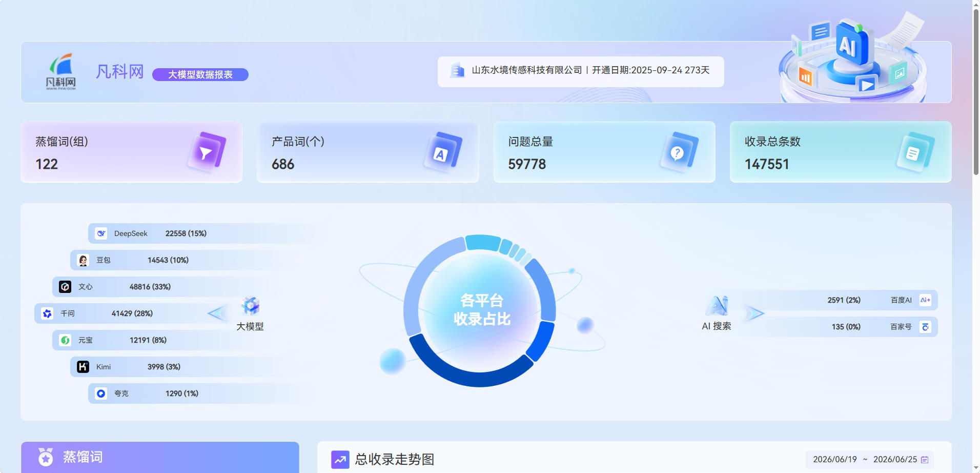Click 元宝 value 12191 (8%)
This screenshot has width=980, height=473.
pyautogui.click(x=148, y=340)
